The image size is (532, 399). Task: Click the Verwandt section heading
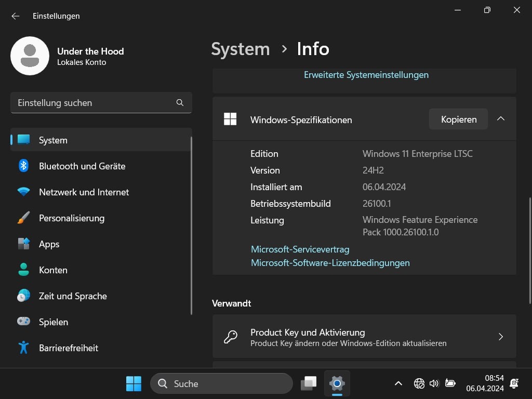pos(231,303)
